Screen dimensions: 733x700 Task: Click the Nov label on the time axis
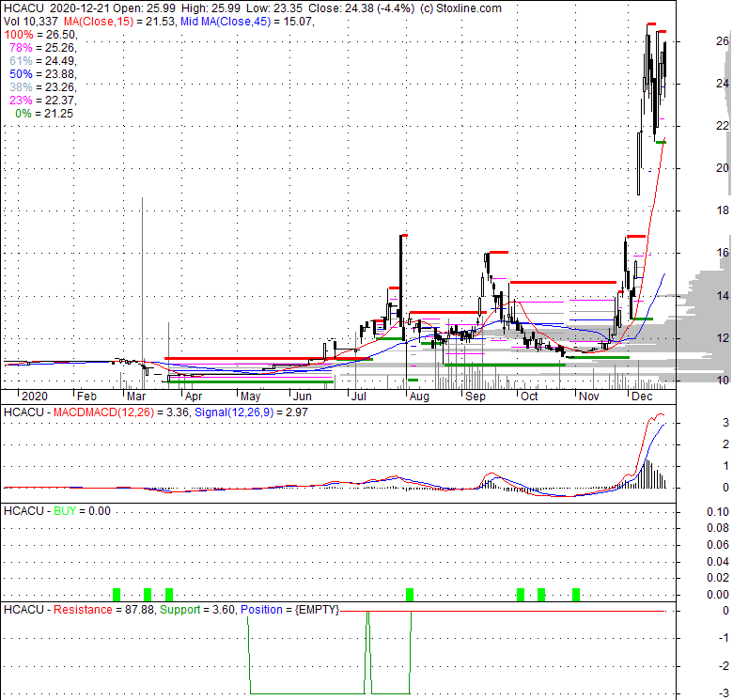tap(589, 397)
